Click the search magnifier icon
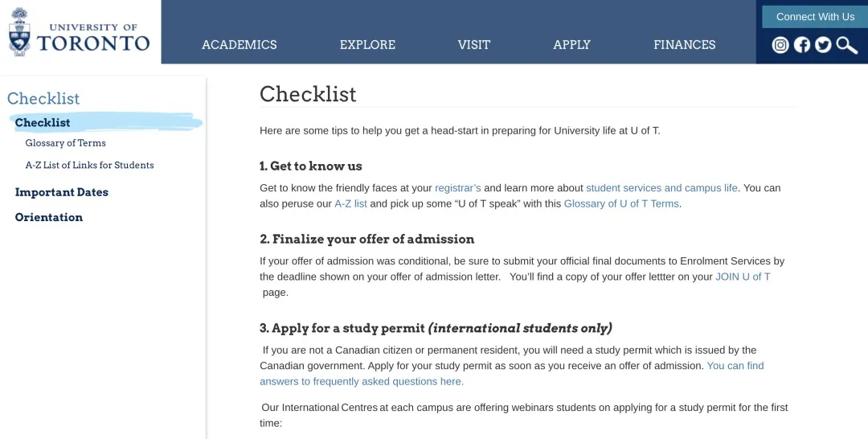Viewport: 868px width, 439px height. point(847,45)
